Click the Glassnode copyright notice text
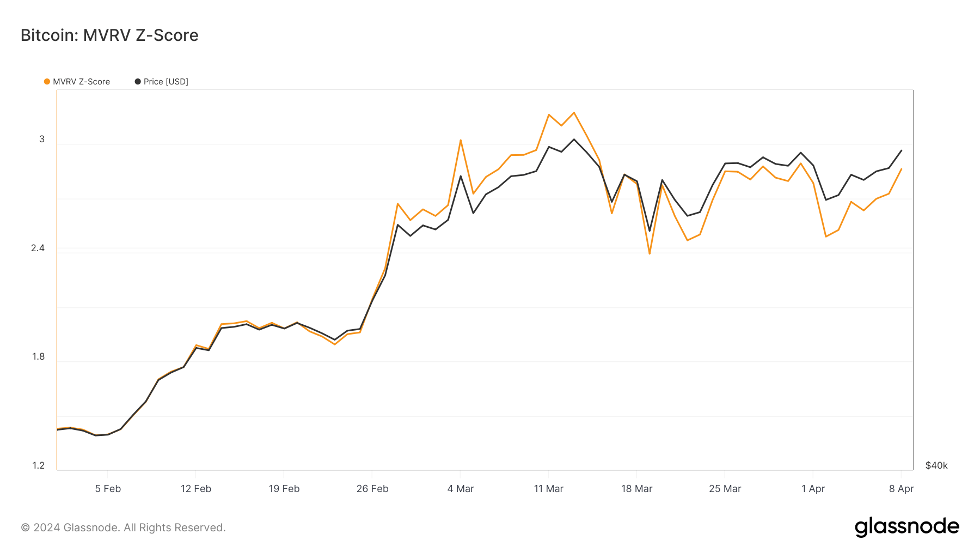Screen dimensions: 980x552 coord(123,527)
